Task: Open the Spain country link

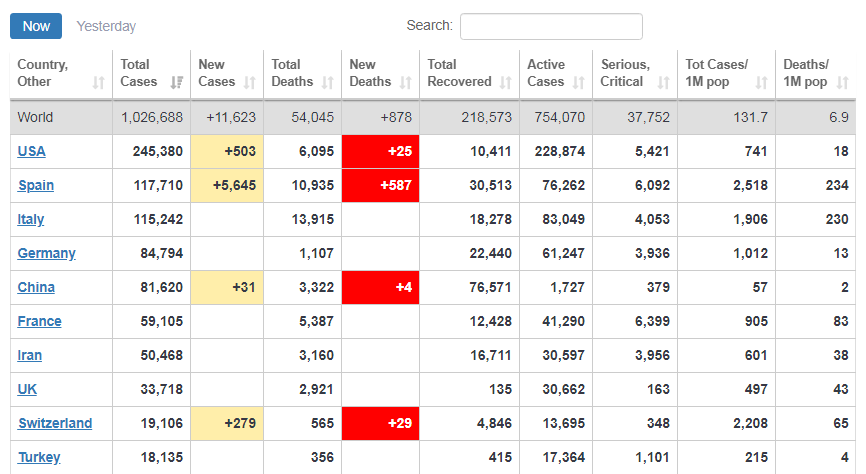Action: [36, 185]
